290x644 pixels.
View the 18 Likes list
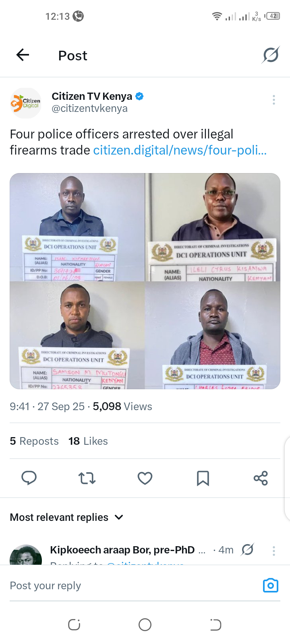[88, 441]
